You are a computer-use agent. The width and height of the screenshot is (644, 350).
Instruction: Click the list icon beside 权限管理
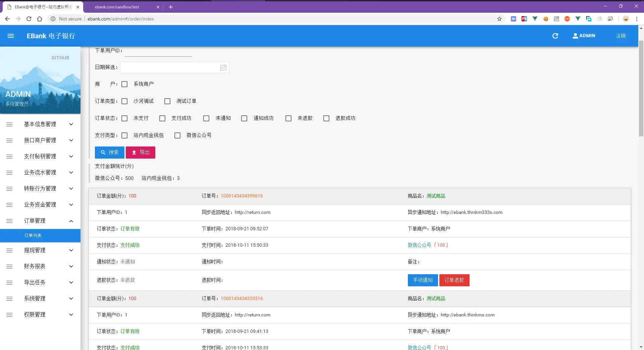[9, 315]
